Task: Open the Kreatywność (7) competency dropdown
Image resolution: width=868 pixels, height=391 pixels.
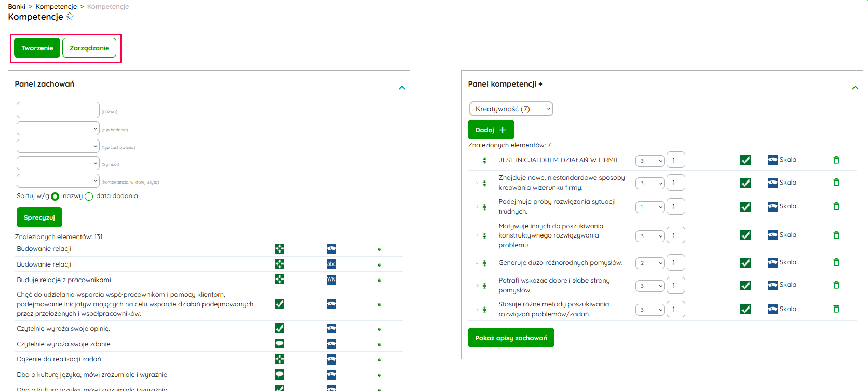Action: (x=511, y=109)
